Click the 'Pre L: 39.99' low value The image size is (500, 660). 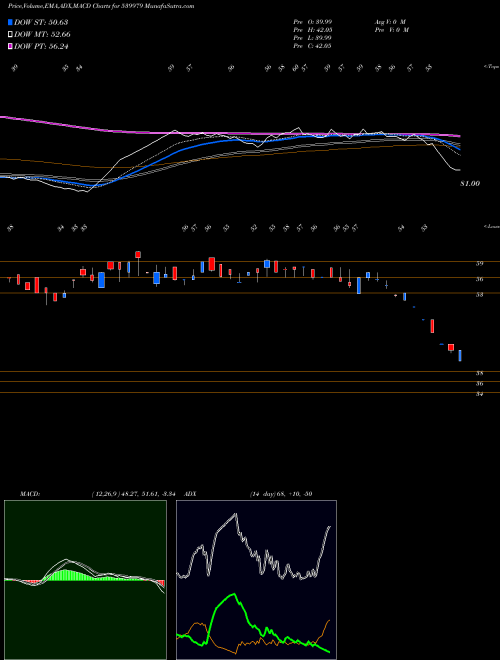(x=312, y=38)
